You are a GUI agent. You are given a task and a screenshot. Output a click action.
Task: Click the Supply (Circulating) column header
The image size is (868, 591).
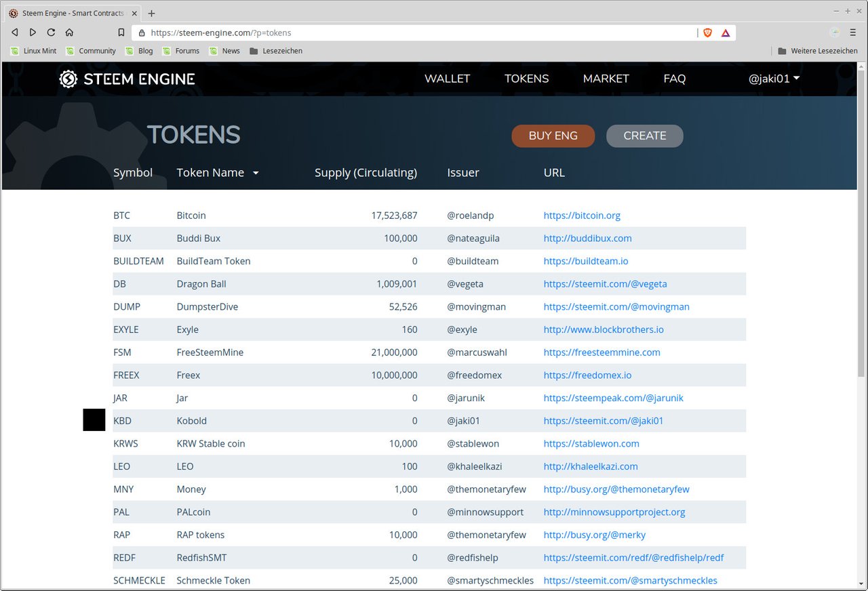coord(366,173)
